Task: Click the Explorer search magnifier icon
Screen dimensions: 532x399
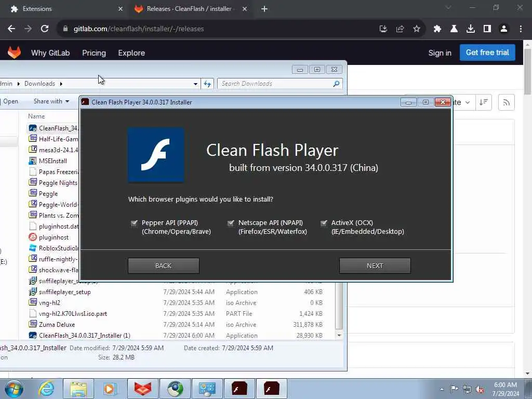Action: tap(336, 84)
